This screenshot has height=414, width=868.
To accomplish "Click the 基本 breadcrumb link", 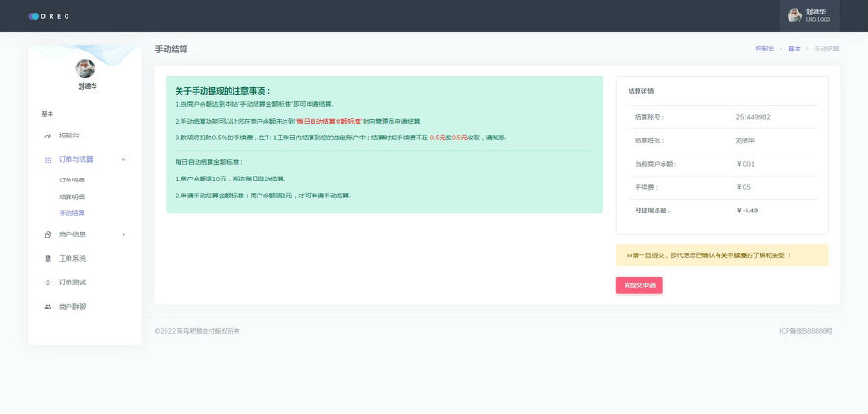I will pyautogui.click(x=795, y=49).
